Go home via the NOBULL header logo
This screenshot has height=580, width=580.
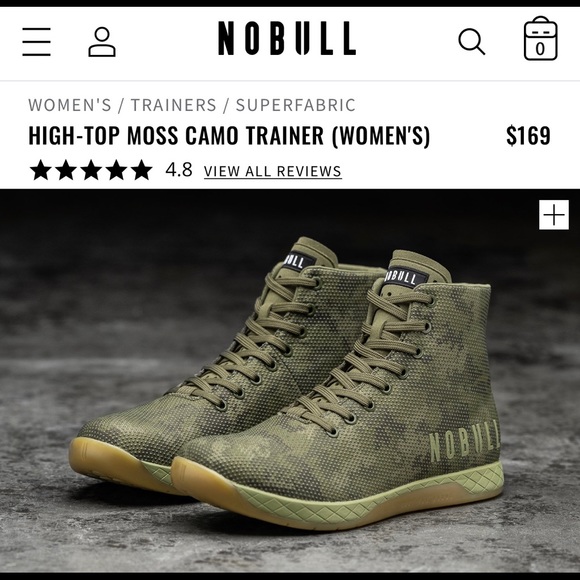(287, 38)
